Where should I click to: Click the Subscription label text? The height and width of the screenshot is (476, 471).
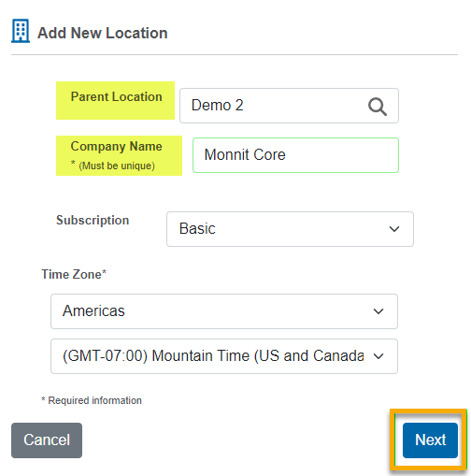click(93, 221)
